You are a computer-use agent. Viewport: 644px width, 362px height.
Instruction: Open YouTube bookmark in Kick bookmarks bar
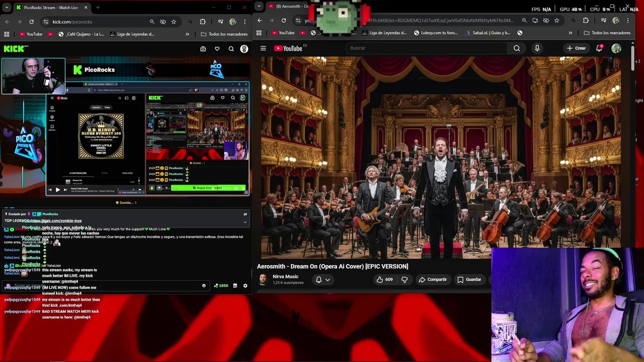pyautogui.click(x=31, y=34)
